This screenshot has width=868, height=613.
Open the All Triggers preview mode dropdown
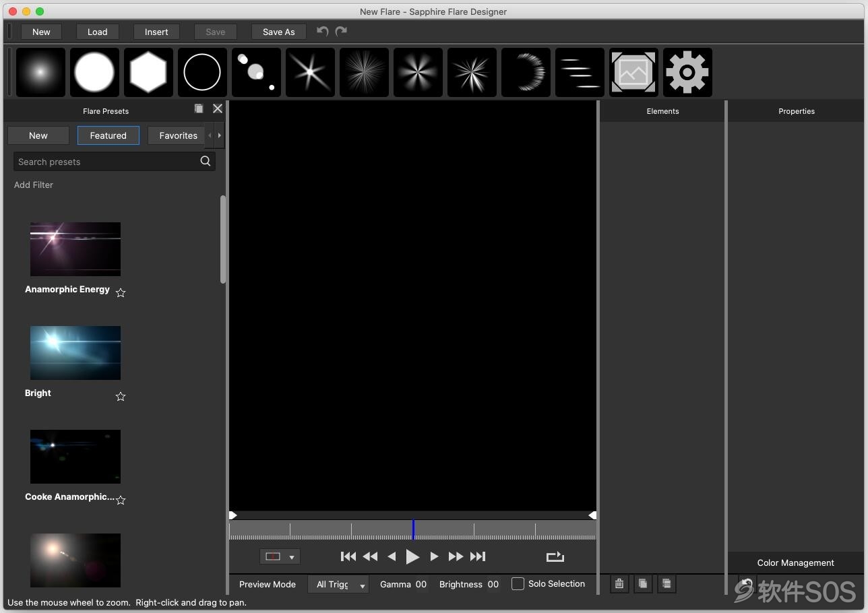click(x=338, y=584)
